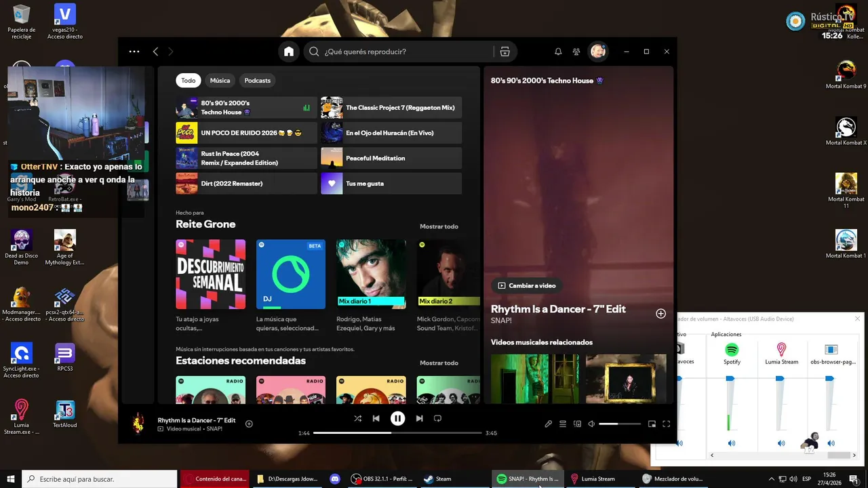This screenshot has height=488, width=868.
Task: Click the song title in the player bar
Action: (x=197, y=420)
